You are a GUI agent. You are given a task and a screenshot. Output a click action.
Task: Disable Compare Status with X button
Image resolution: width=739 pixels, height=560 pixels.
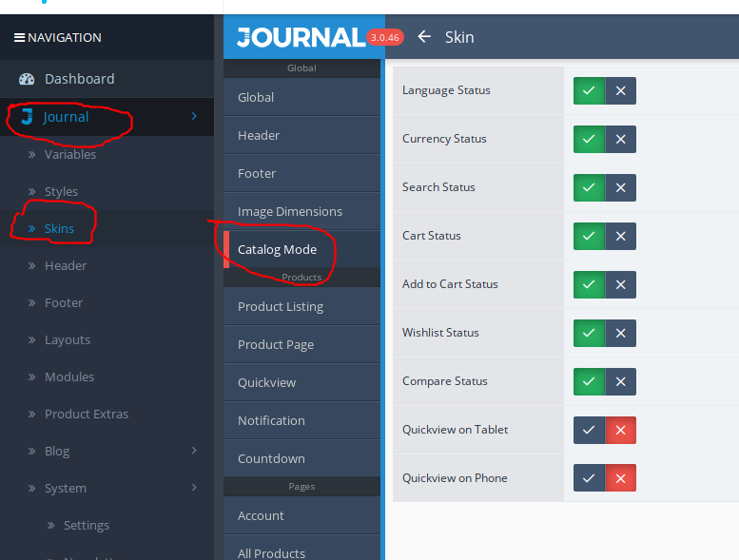[x=621, y=381]
